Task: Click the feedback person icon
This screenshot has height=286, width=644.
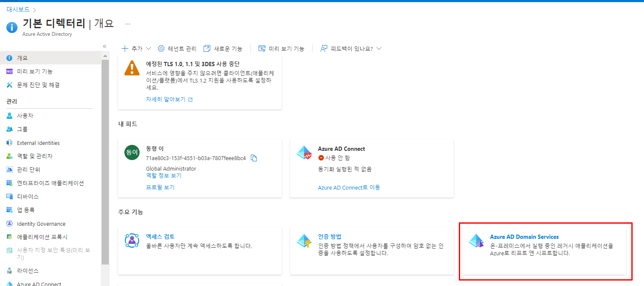Action: [x=324, y=48]
